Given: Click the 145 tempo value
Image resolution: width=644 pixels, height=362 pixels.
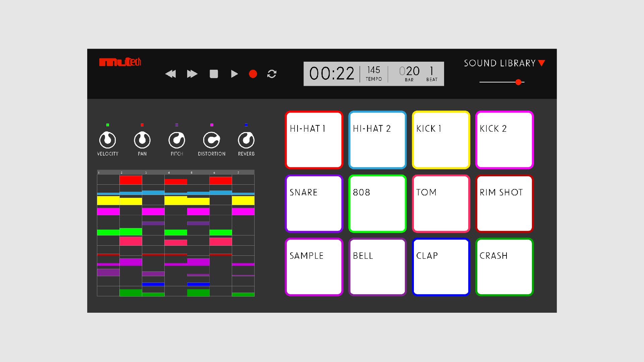Looking at the screenshot, I should (x=374, y=70).
